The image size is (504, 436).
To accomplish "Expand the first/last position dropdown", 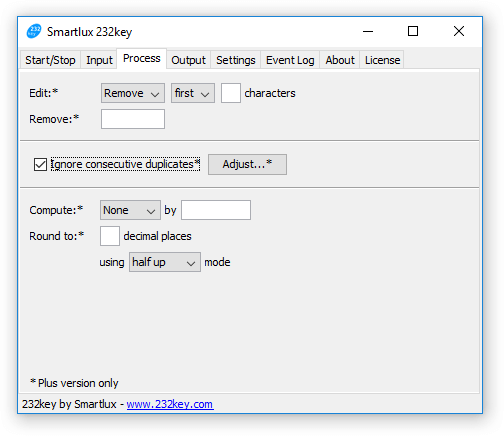I will (193, 93).
